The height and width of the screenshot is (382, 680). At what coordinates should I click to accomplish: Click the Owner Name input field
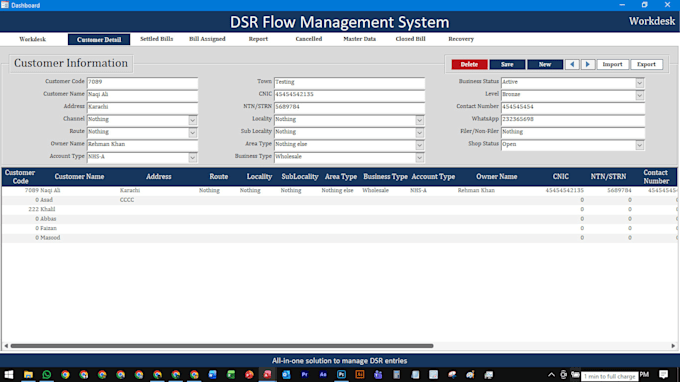click(x=142, y=145)
